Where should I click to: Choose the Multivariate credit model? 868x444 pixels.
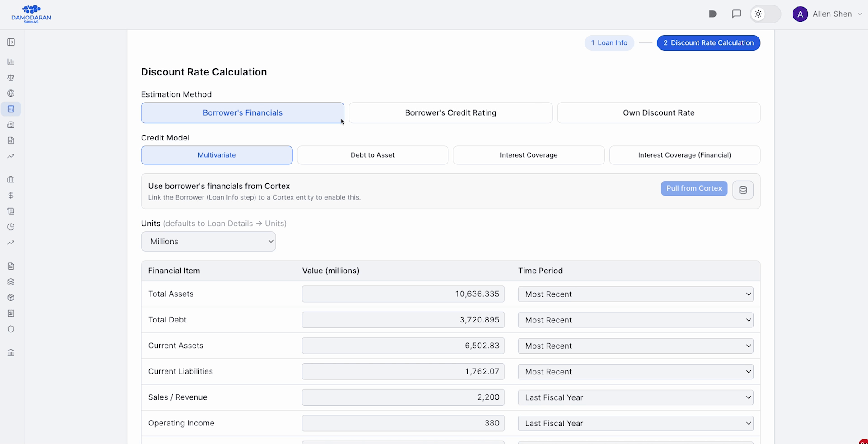[217, 155]
